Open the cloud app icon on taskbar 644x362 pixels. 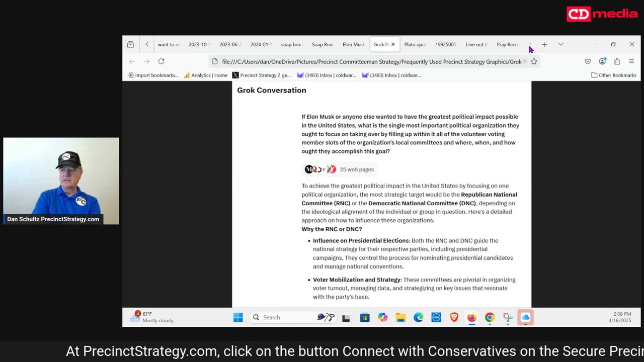(525, 318)
